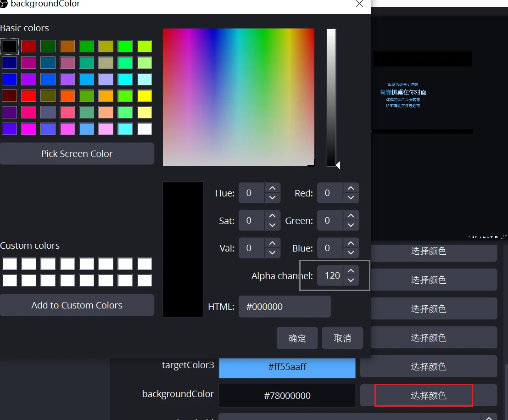The image size is (508, 420).
Task: Increase Alpha channel value with up arrow
Action: [351, 271]
